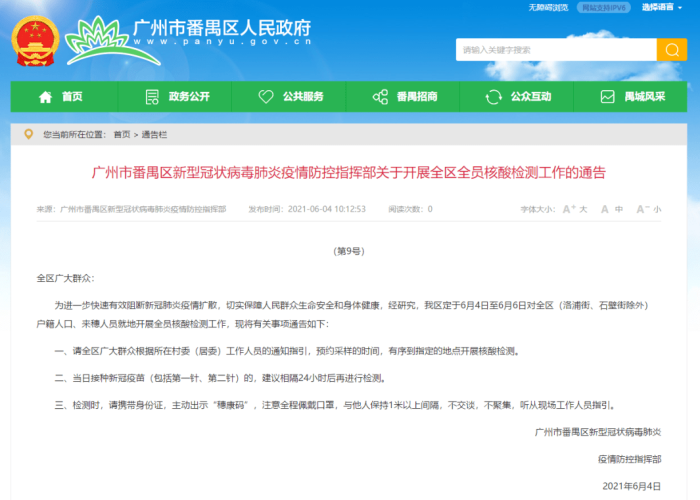Click the 公共服务 heart icon
The image size is (700, 500).
tap(266, 96)
